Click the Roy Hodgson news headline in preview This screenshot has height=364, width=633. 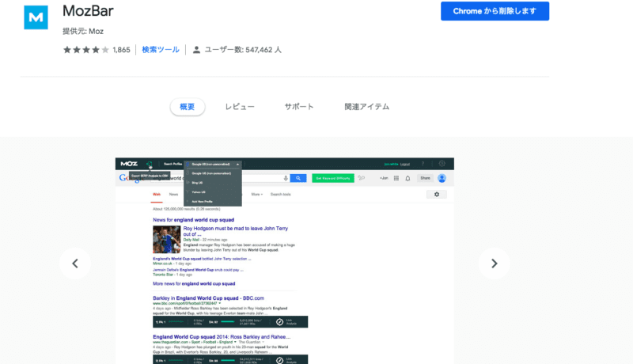pos(236,231)
